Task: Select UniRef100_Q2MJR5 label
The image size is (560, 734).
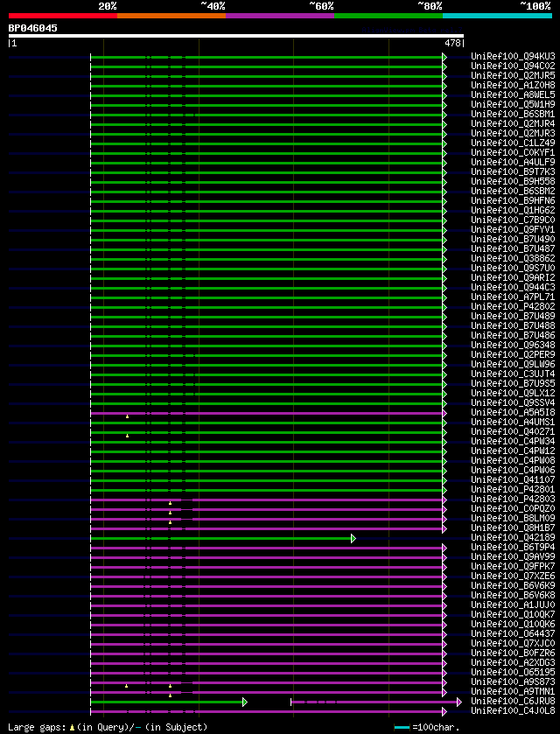Action: point(513,76)
